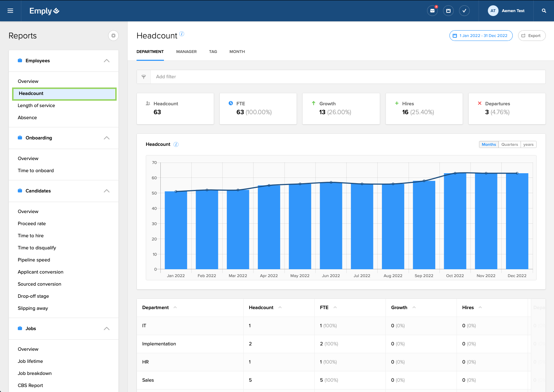Click info icon beside Headcount page title

[182, 34]
